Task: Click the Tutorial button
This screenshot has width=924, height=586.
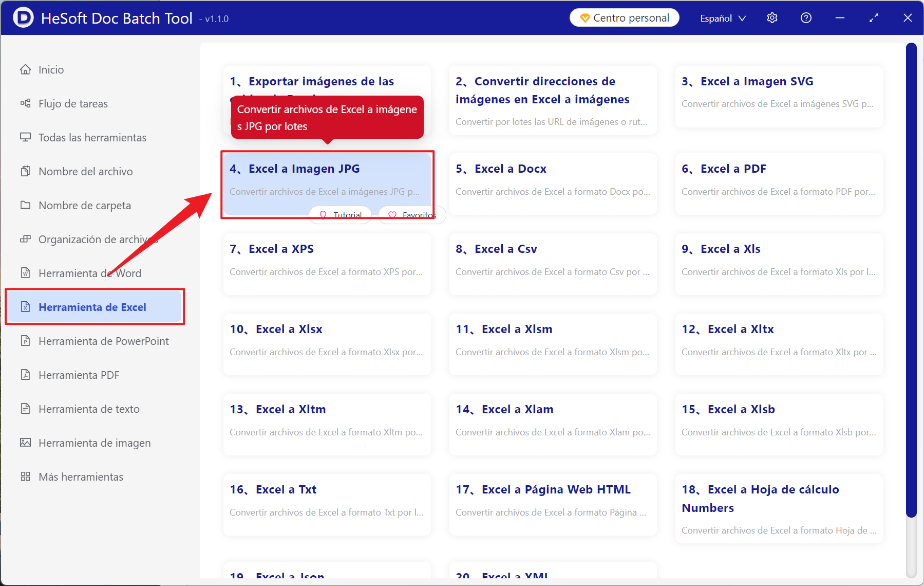Action: [340, 215]
